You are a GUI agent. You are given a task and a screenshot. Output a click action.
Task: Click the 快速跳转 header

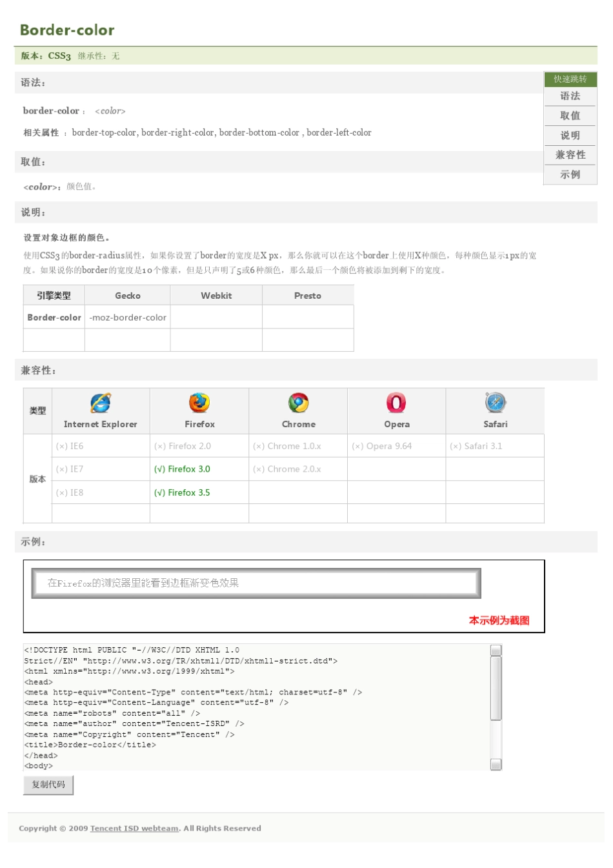click(570, 79)
